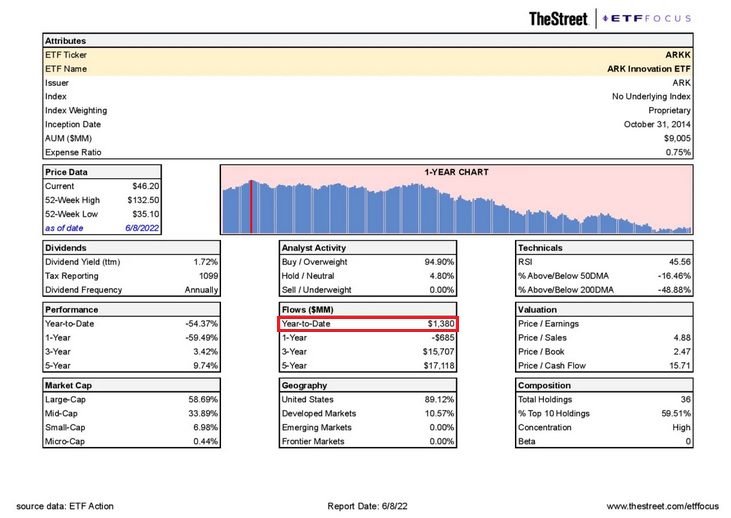Click the Report Date: 6/8/22 text
The image size is (731, 518).
coord(367,506)
